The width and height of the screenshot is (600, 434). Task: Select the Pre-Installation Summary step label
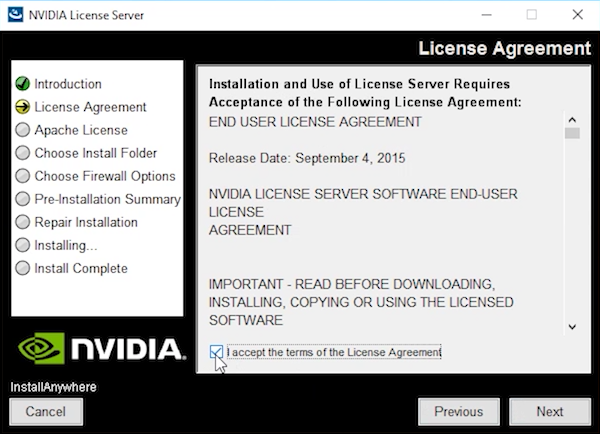[108, 199]
